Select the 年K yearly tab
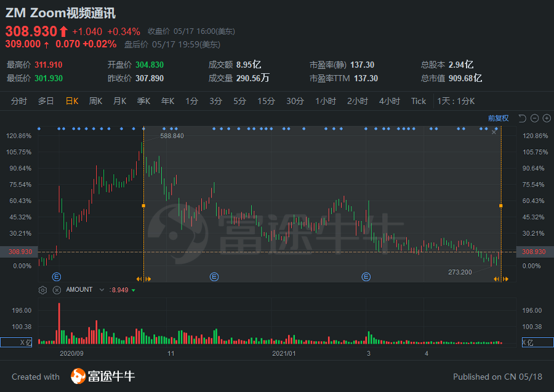 point(168,102)
